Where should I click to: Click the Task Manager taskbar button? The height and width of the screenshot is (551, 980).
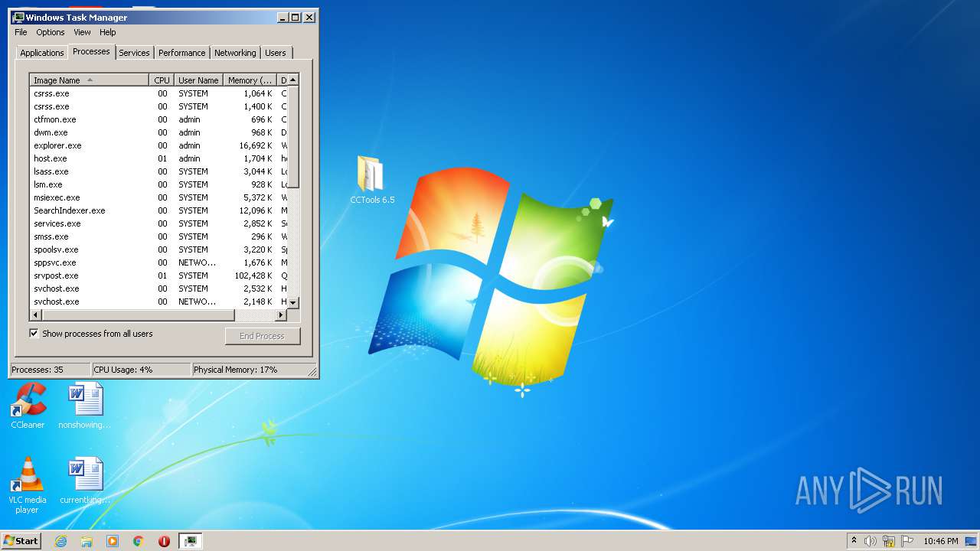point(191,541)
